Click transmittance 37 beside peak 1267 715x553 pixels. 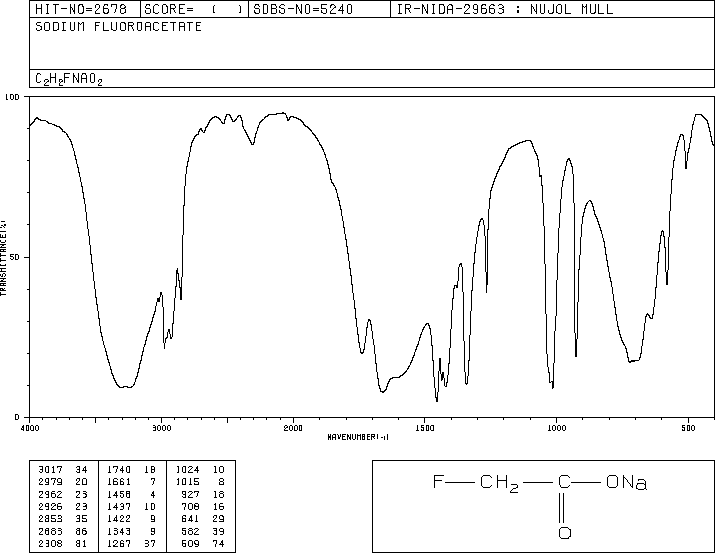(150, 543)
